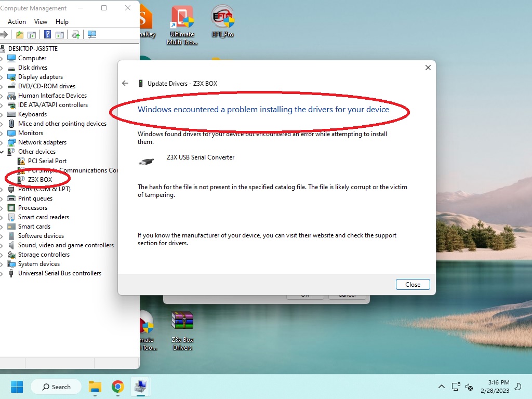The height and width of the screenshot is (399, 532).
Task: Go back with Update Drivers back arrow
Action: click(x=125, y=84)
